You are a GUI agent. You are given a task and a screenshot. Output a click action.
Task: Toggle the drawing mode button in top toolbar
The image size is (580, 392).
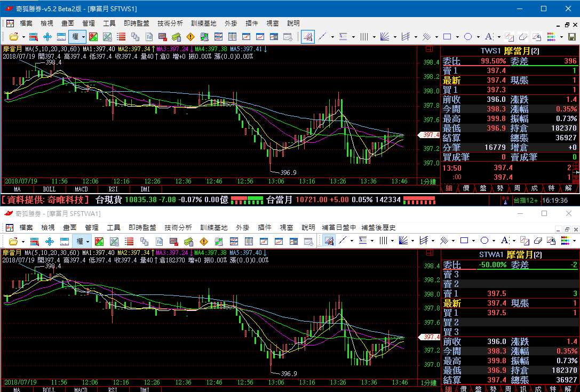pos(308,37)
